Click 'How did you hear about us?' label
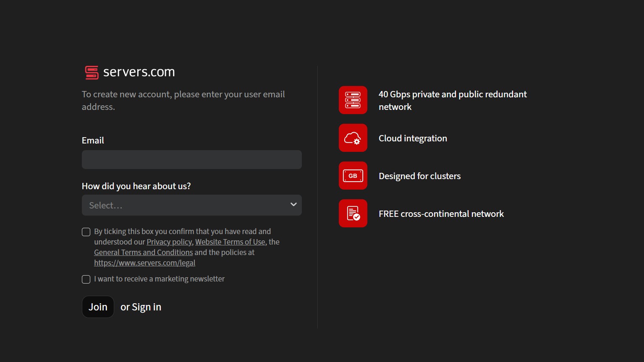 coord(136,186)
